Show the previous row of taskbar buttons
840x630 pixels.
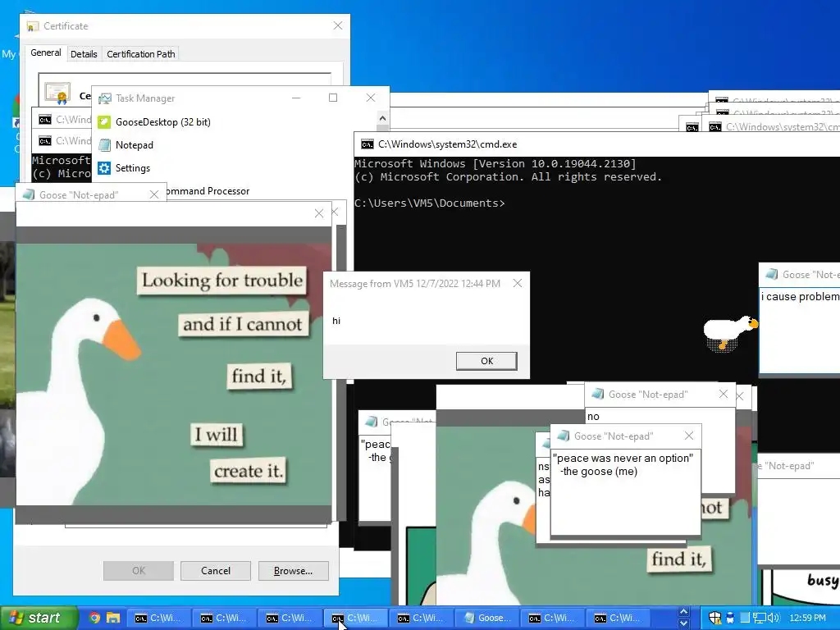(x=683, y=612)
